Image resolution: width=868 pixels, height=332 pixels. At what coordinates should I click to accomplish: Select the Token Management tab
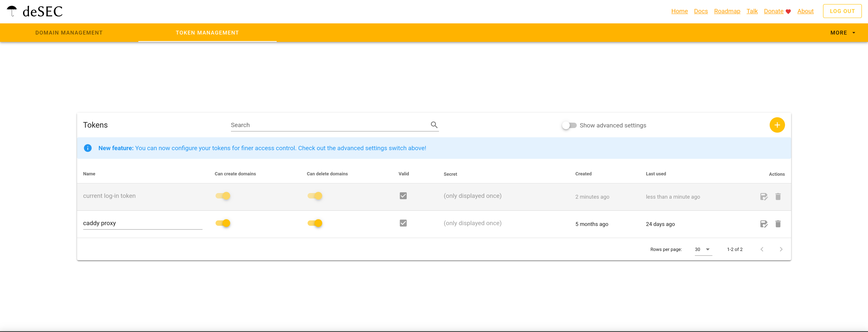pyautogui.click(x=207, y=33)
